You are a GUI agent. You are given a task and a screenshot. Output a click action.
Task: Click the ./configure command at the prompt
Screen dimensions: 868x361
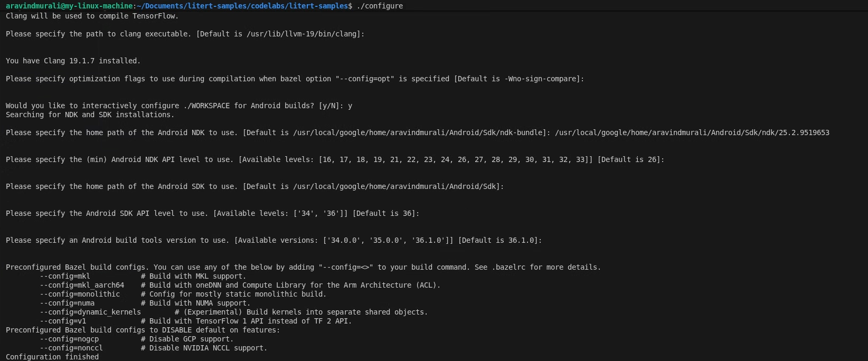click(380, 6)
